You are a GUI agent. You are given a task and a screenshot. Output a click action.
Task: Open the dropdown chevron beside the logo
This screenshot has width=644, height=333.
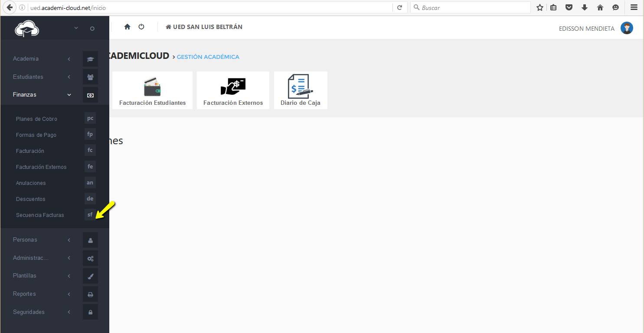(76, 28)
